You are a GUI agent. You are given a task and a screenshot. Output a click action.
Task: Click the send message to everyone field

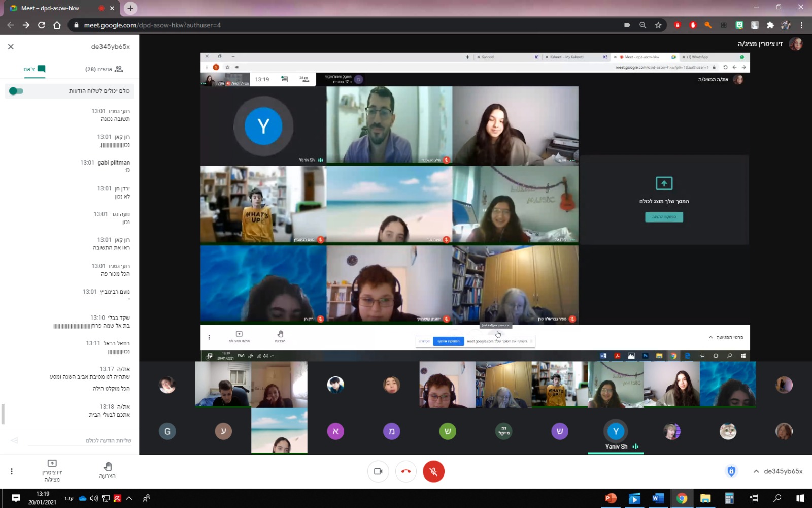[x=81, y=440]
